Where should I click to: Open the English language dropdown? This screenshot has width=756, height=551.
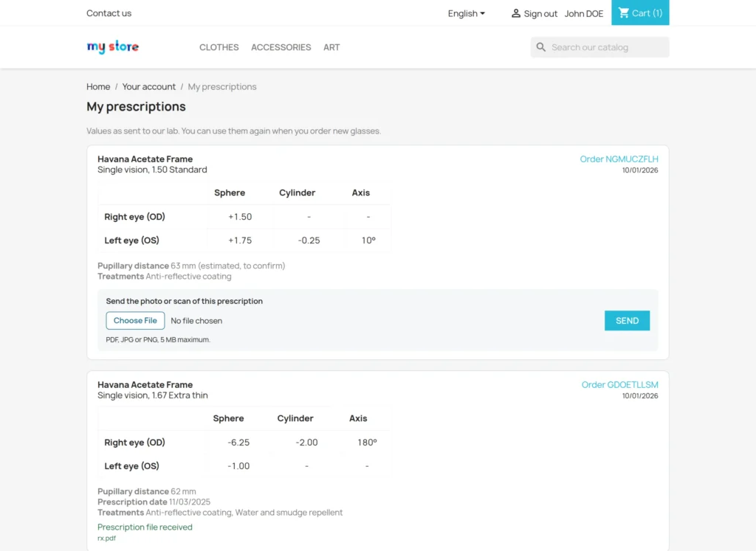[x=467, y=13]
